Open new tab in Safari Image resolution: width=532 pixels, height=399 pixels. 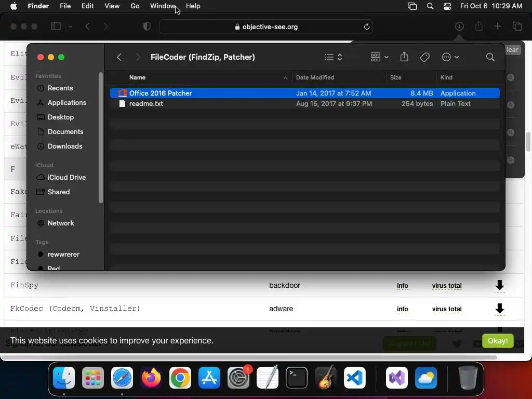click(x=497, y=26)
